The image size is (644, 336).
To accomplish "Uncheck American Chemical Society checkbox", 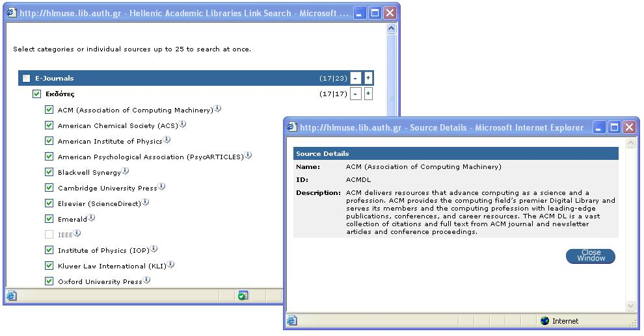I will tap(49, 125).
